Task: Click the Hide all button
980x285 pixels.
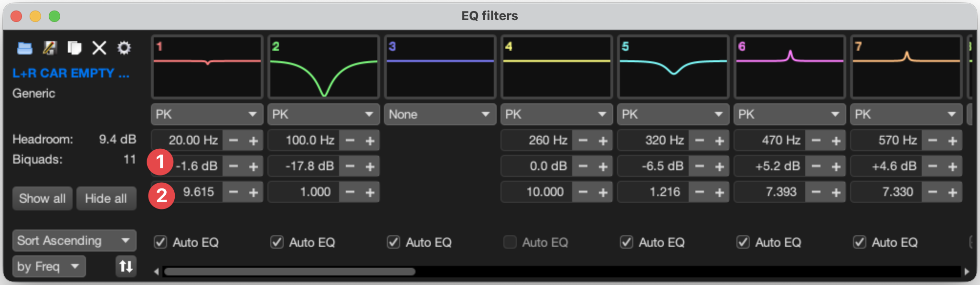Action: pyautogui.click(x=106, y=198)
